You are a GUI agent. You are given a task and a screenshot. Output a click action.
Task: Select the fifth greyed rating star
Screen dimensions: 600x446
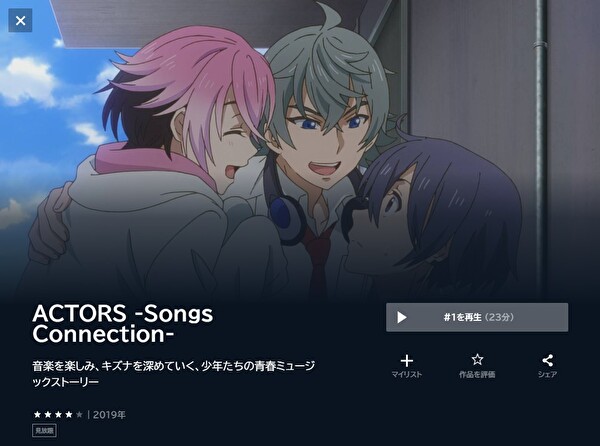(79, 414)
